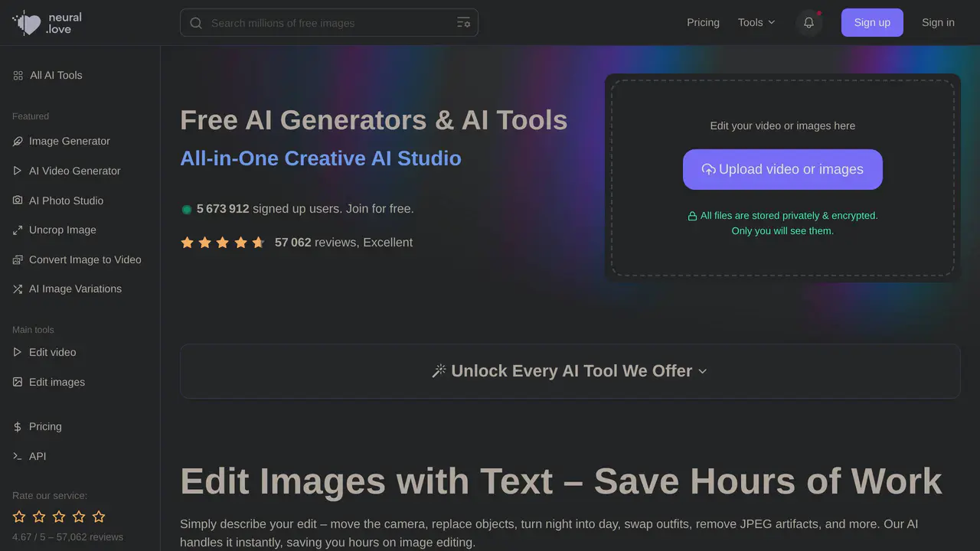The image size is (980, 551).
Task: Rate service with fourth star
Action: (79, 517)
